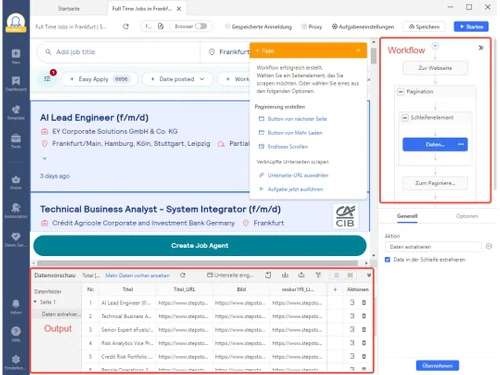Run workflow via the small play icon

[435, 46]
